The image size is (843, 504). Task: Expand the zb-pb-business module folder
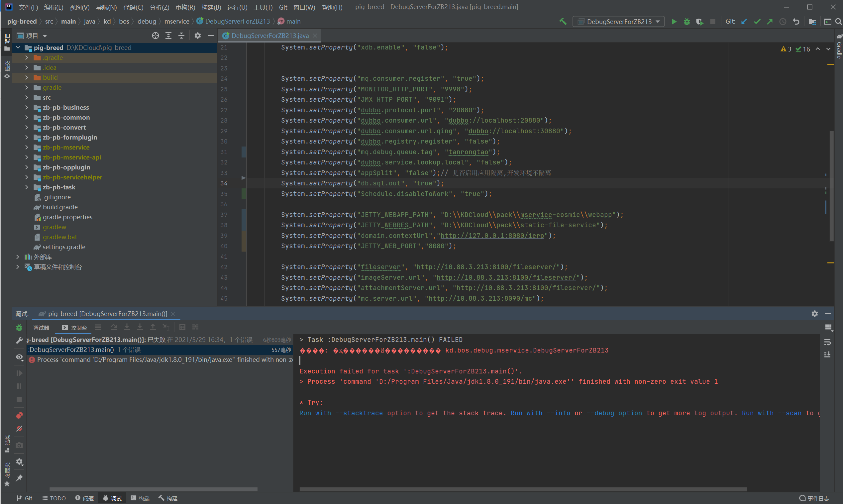click(27, 107)
